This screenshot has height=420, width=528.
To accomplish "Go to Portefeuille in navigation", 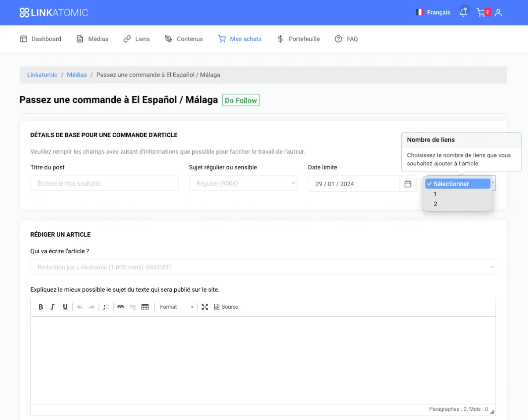I will (x=299, y=39).
